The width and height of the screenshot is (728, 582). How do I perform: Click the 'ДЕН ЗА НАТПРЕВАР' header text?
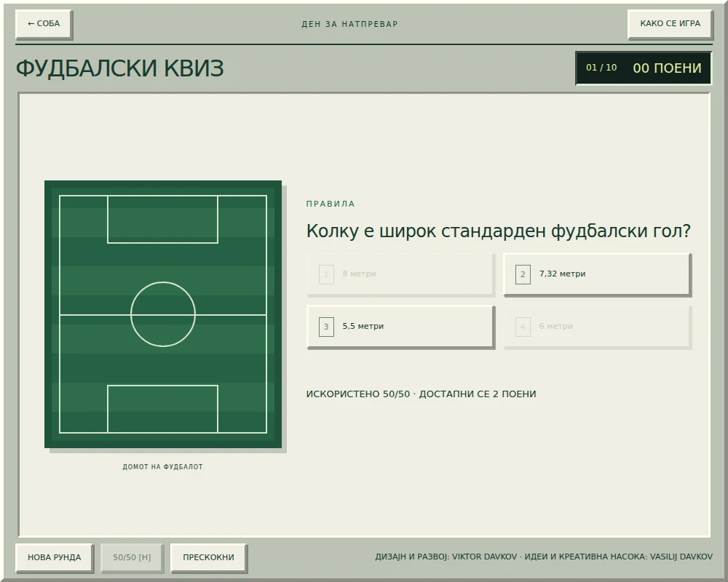[349, 24]
